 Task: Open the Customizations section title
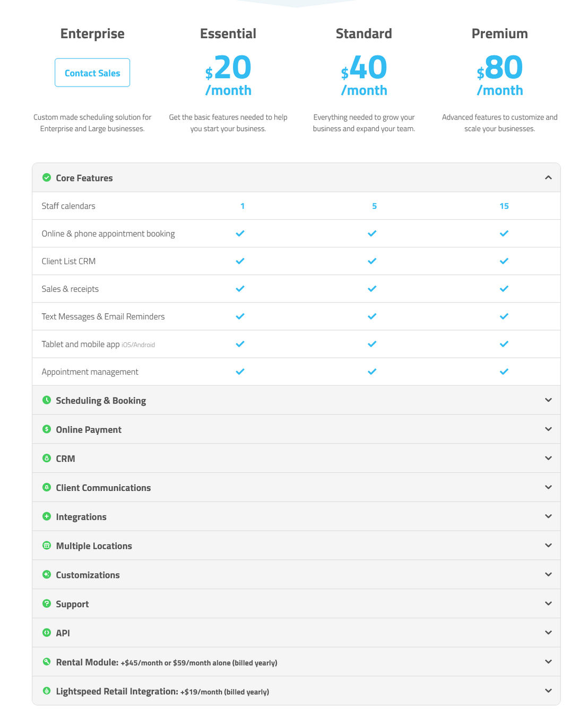[88, 575]
